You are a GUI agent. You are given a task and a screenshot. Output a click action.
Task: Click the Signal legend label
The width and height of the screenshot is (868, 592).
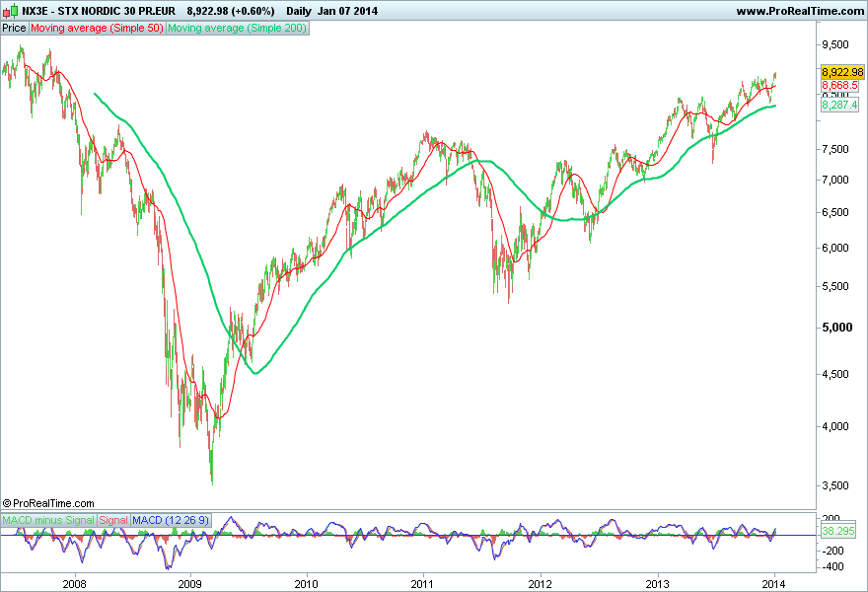113,520
